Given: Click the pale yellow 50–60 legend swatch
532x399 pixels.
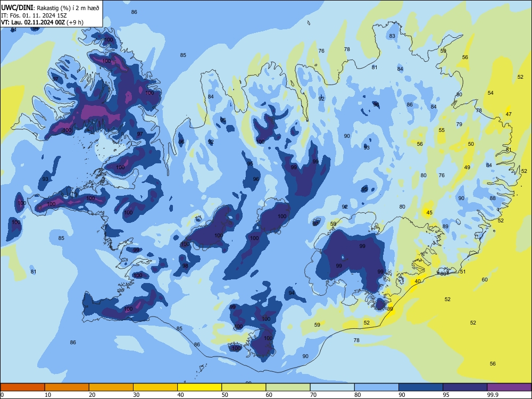Looking at the screenshot, I should tap(244, 387).
